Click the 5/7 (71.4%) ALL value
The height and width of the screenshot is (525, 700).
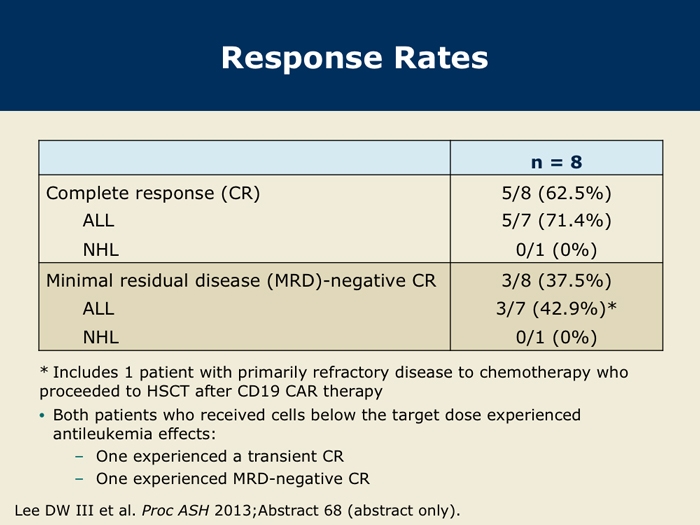click(x=556, y=221)
